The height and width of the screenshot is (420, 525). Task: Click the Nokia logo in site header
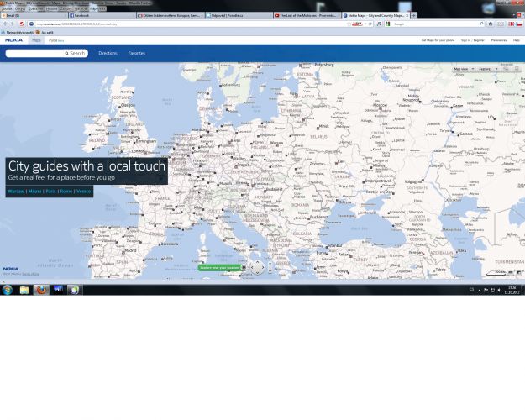(x=13, y=40)
